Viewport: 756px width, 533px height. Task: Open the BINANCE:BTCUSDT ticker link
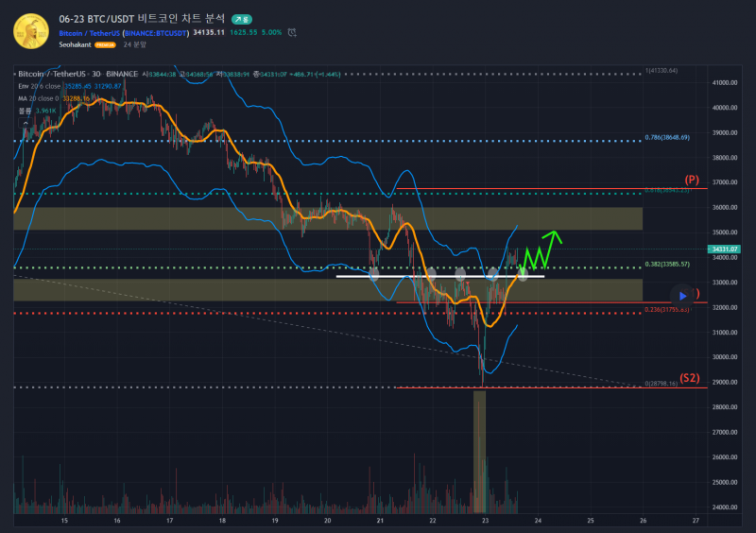155,32
